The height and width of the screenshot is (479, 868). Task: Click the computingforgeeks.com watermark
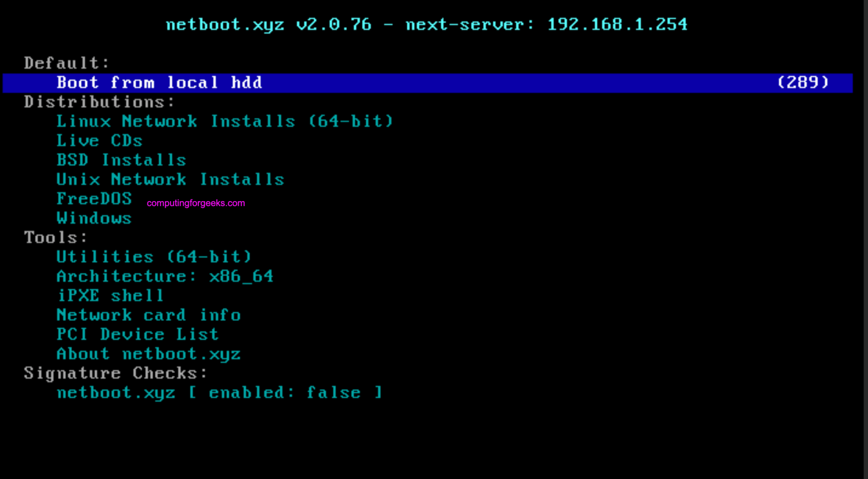click(x=195, y=203)
